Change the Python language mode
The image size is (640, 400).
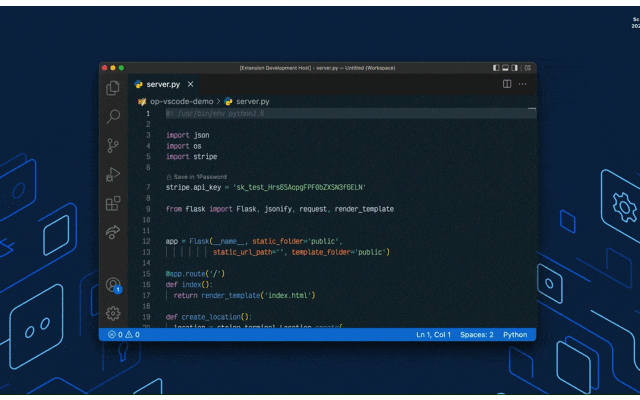pos(515,335)
